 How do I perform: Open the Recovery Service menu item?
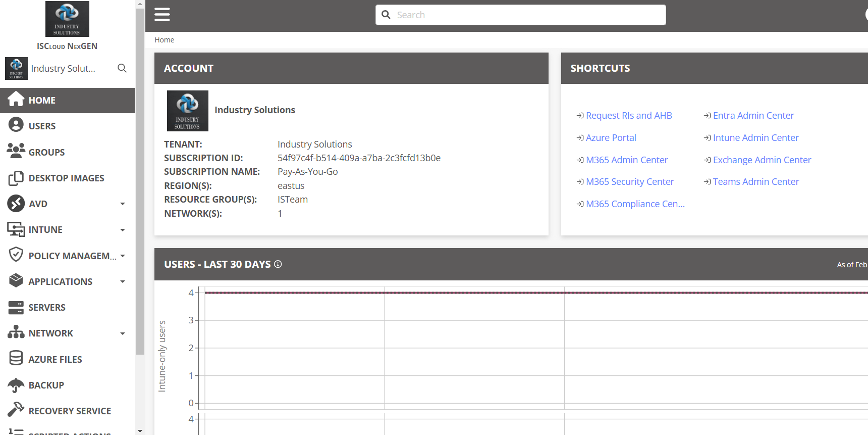pyautogui.click(x=70, y=411)
